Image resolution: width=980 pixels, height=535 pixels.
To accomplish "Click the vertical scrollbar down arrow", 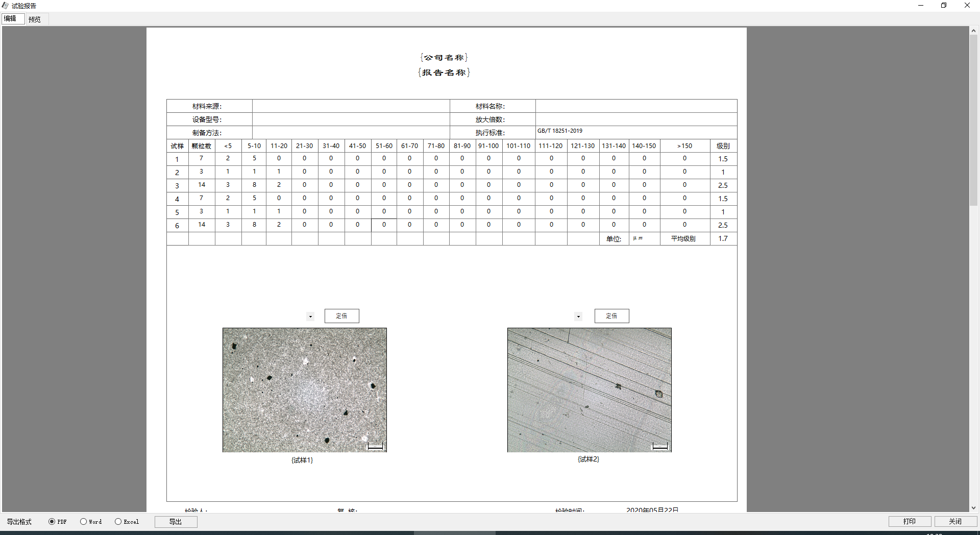I will pos(973,508).
